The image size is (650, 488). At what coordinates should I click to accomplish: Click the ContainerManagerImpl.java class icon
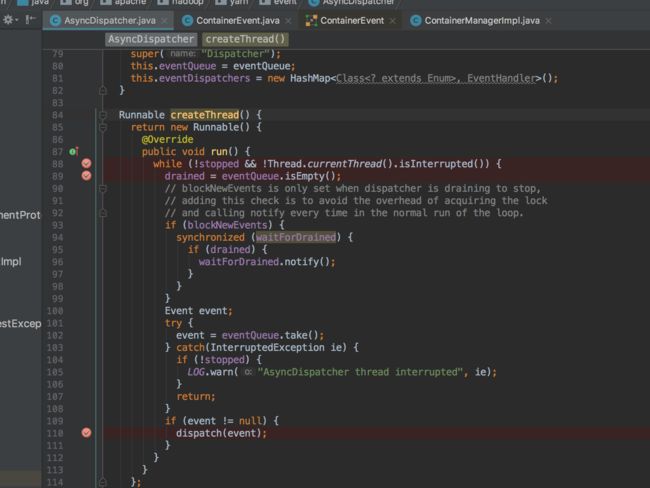point(415,20)
